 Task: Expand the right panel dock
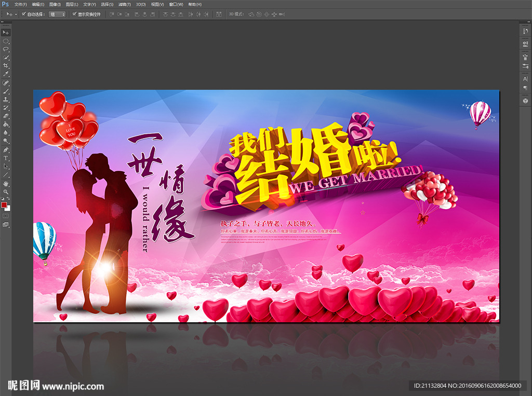tap(528, 22)
